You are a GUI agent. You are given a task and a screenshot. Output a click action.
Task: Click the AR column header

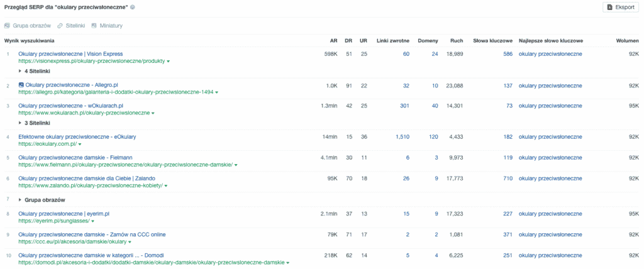(x=333, y=41)
